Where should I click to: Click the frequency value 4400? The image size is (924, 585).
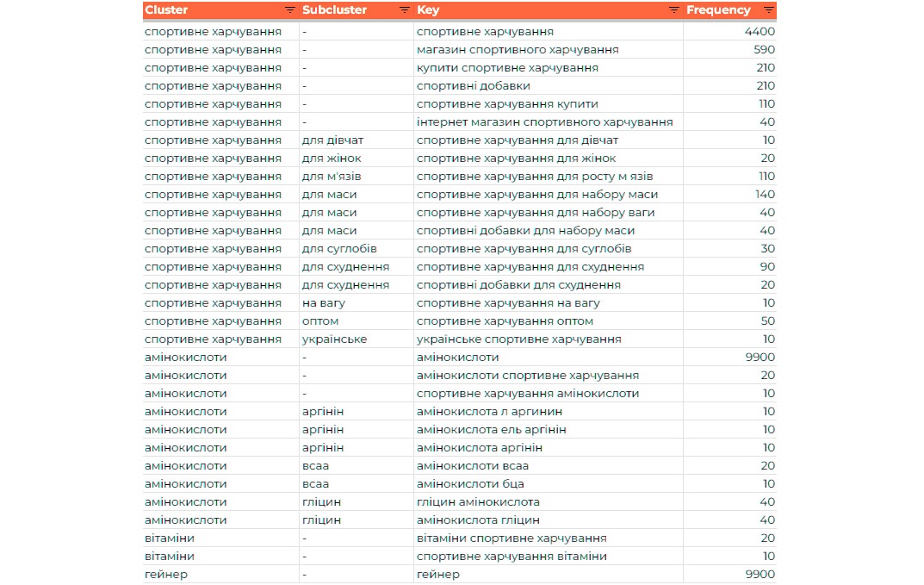pos(759,32)
